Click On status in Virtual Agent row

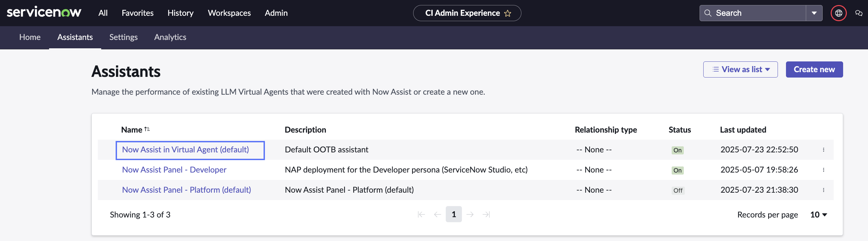click(677, 150)
